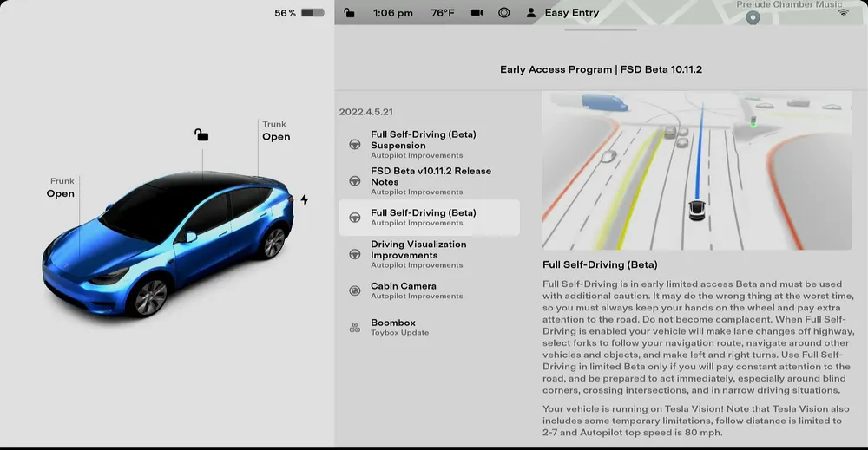
Task: Open FSD Beta v10.11.2 Release Notes
Action: tap(429, 180)
